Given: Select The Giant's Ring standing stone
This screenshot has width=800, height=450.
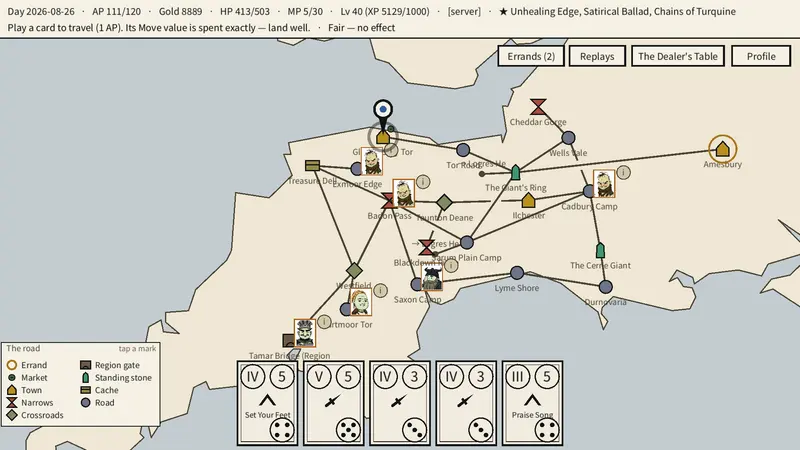Looking at the screenshot, I should [515, 172].
